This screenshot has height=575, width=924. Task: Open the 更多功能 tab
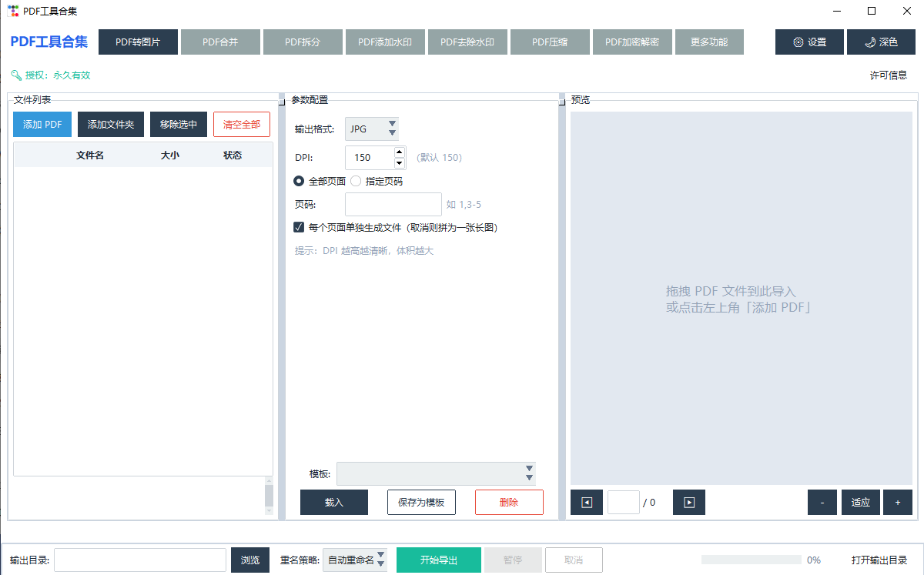[709, 42]
